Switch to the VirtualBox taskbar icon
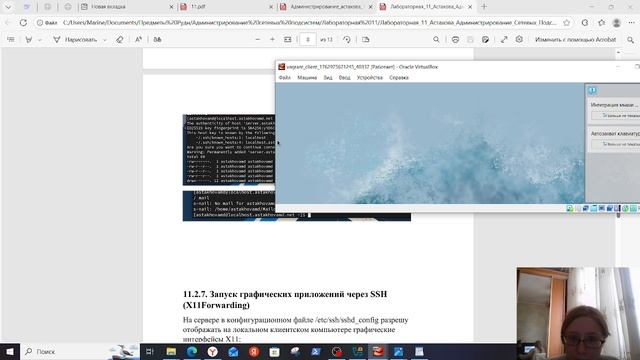 [378, 351]
